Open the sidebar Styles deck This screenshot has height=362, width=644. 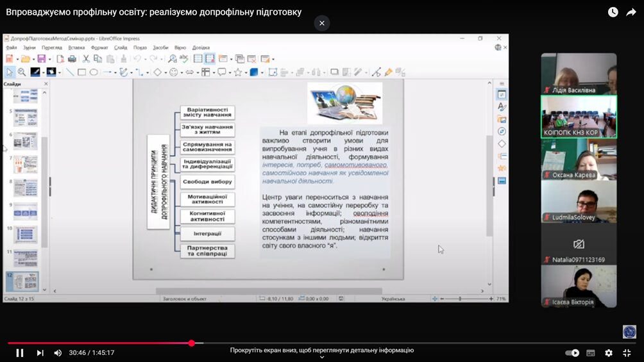pyautogui.click(x=502, y=107)
